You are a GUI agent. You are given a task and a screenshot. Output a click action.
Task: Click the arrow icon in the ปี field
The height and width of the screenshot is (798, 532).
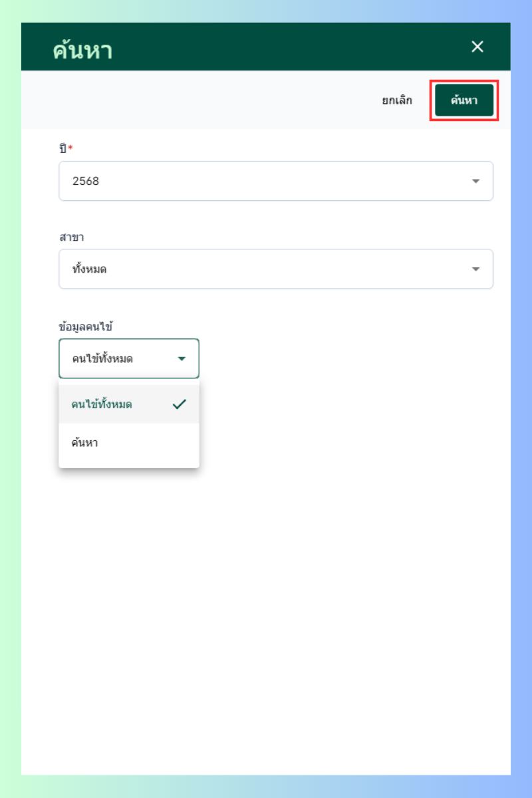(475, 181)
